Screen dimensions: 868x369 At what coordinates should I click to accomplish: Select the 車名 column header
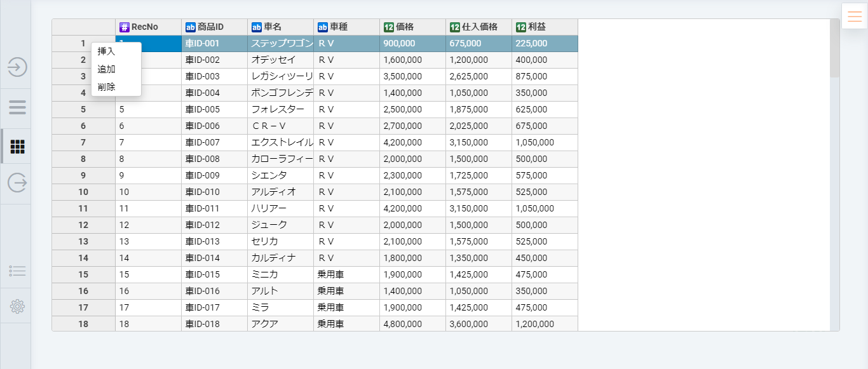pyautogui.click(x=280, y=27)
